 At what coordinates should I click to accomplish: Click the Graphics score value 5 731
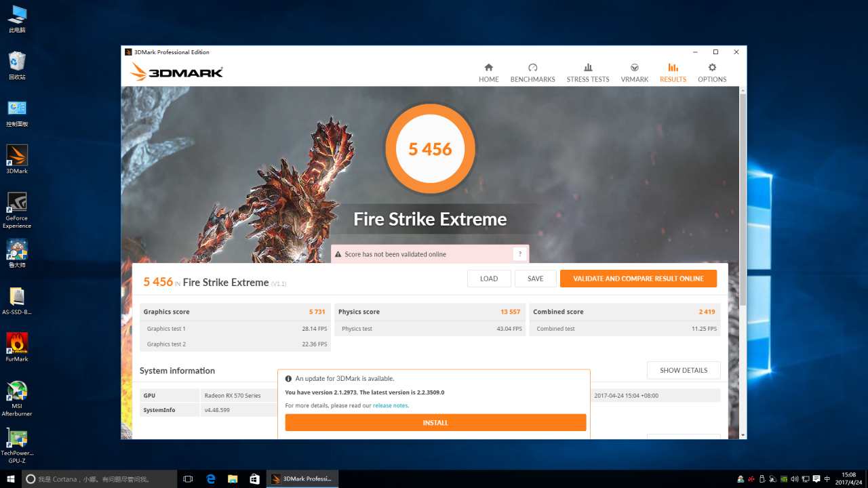coord(317,312)
